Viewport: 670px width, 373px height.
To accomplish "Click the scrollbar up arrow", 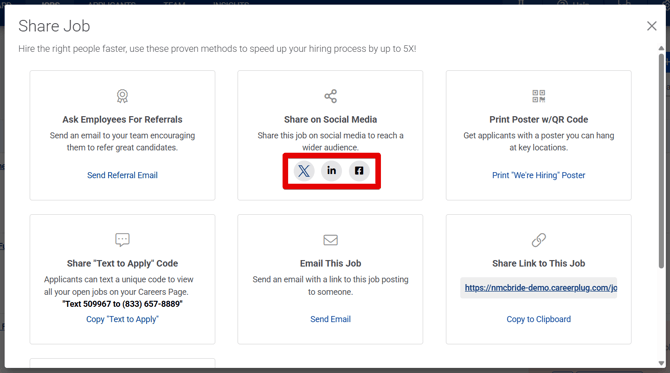I will 661,48.
